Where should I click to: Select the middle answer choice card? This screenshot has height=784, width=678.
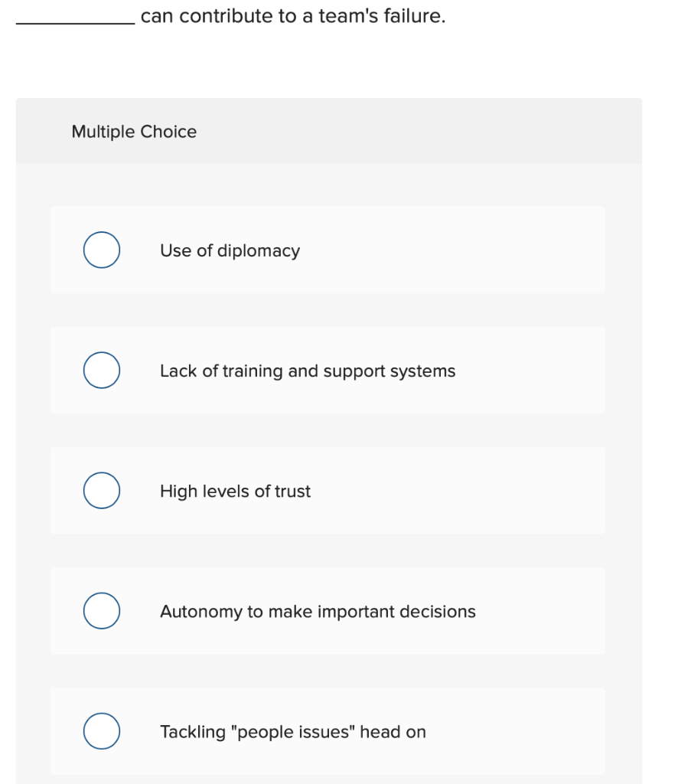tap(328, 490)
